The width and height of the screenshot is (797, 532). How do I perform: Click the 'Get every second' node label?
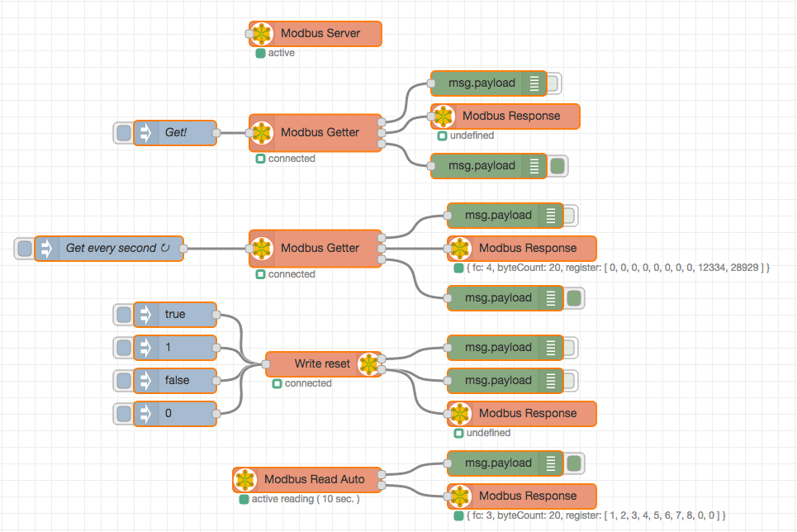pyautogui.click(x=111, y=248)
